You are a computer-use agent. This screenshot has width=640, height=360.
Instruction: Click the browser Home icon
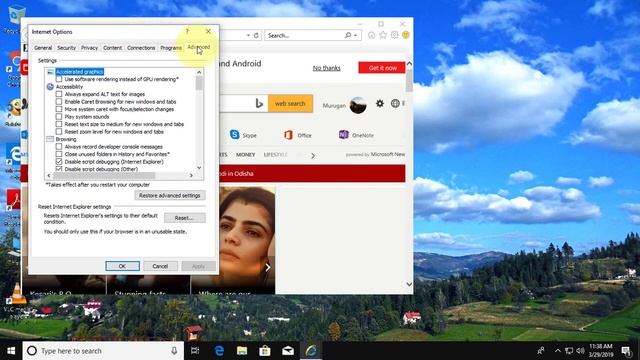point(371,35)
